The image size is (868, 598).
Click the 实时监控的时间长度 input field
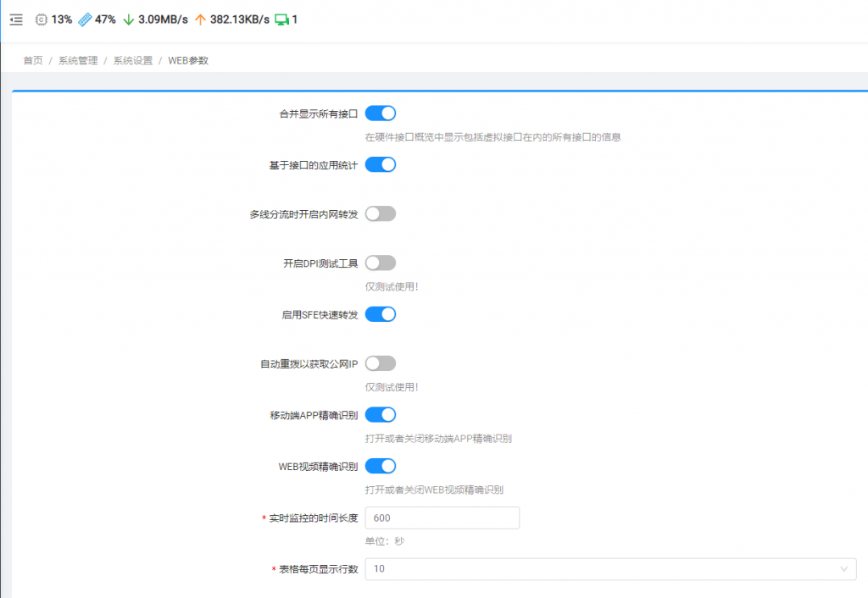442,518
